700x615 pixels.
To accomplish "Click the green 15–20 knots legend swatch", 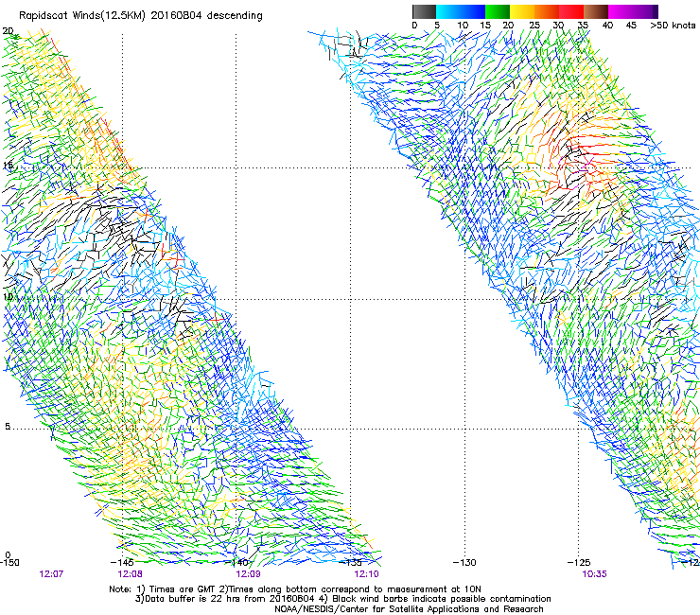I will [x=498, y=11].
